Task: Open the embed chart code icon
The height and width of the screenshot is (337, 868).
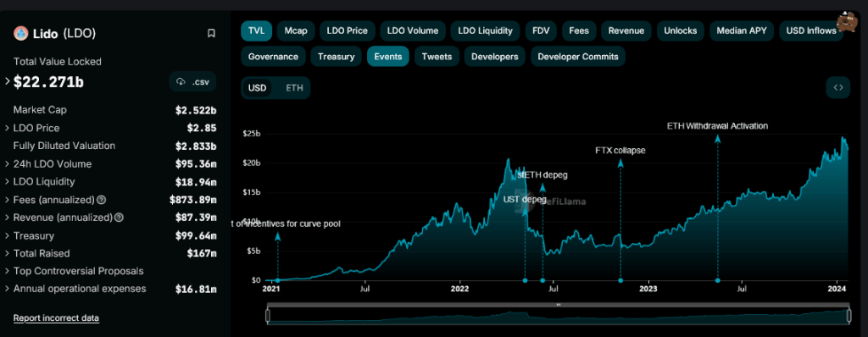Action: (x=837, y=87)
